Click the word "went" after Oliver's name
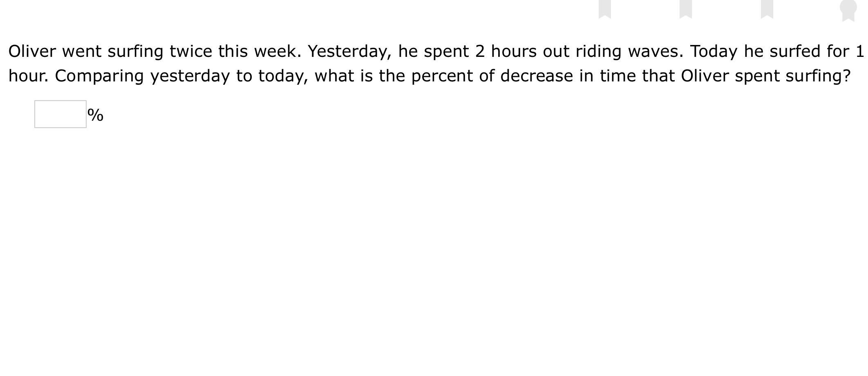The width and height of the screenshot is (868, 376). tap(82, 52)
